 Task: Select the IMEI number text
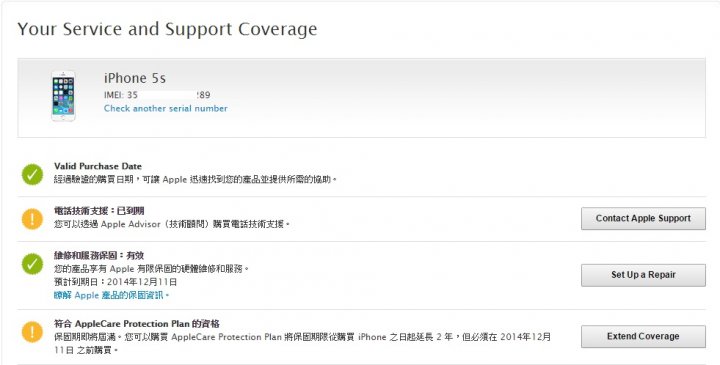[x=157, y=95]
